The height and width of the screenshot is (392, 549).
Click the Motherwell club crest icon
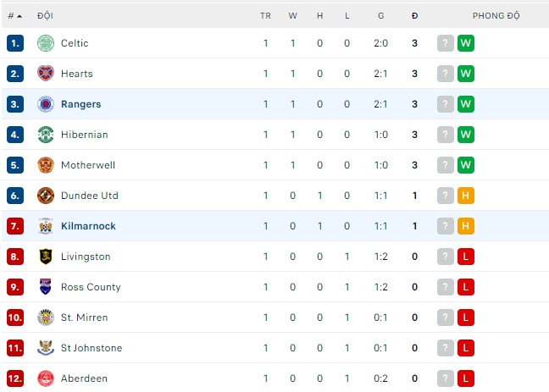coord(46,165)
